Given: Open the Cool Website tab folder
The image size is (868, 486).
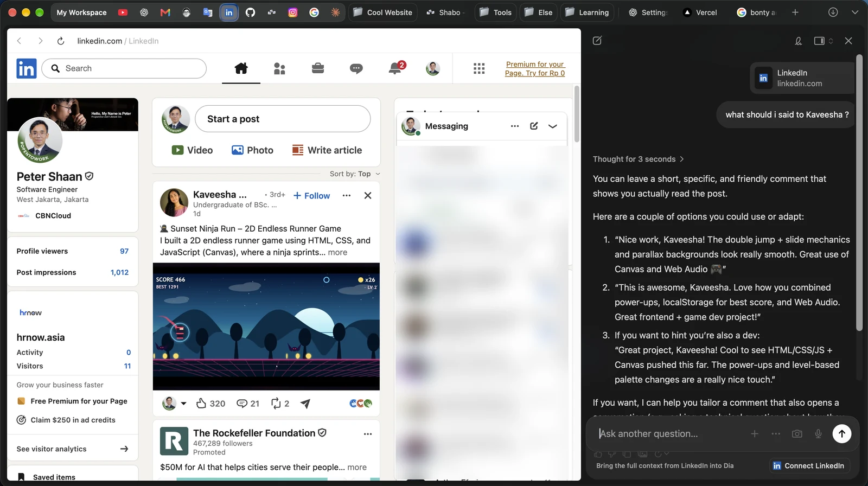Looking at the screenshot, I should pos(383,12).
